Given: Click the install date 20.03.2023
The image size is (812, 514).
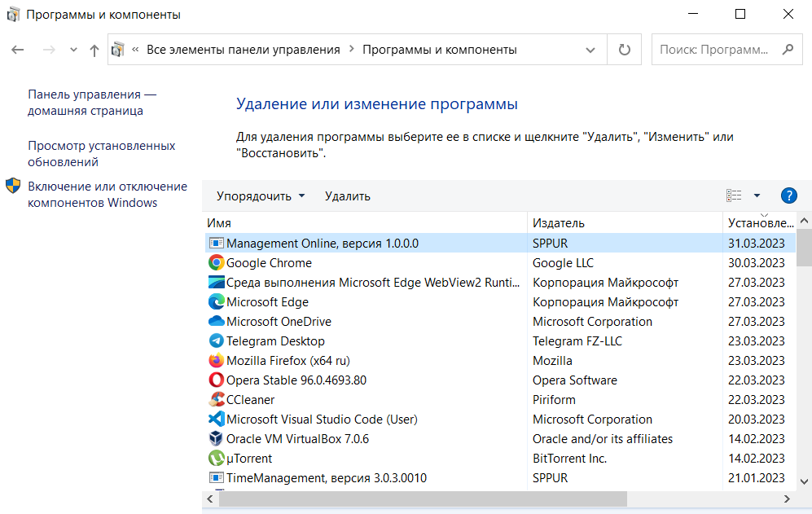Looking at the screenshot, I should [x=757, y=420].
